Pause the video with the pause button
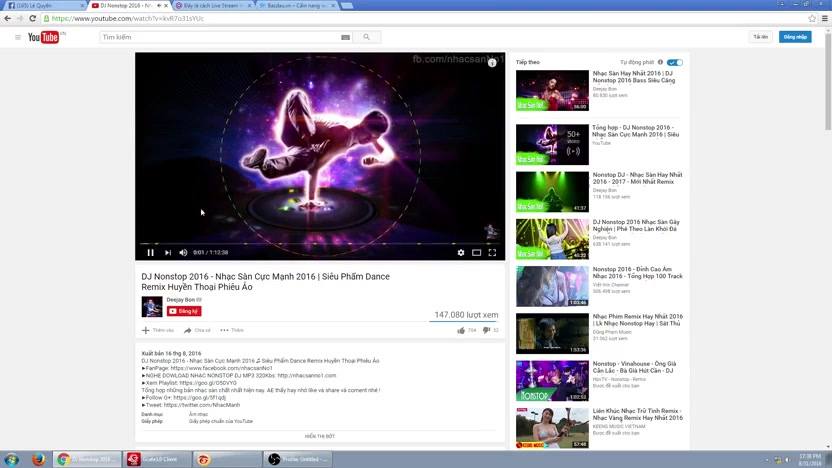The height and width of the screenshot is (468, 832). tap(151, 253)
